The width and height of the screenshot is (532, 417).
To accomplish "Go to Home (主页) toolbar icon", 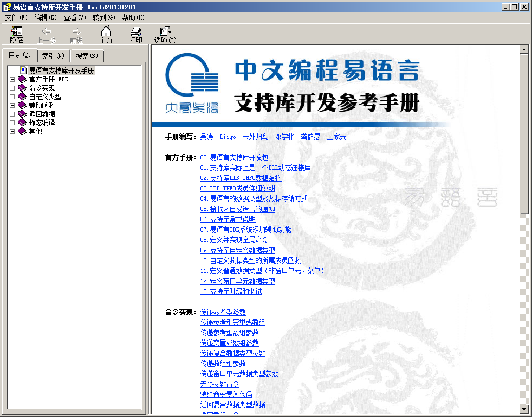I will click(106, 31).
